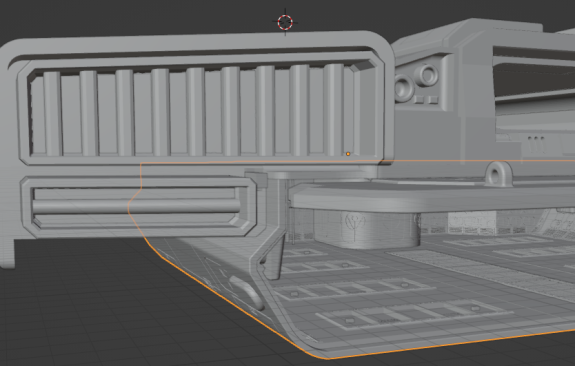Click the nearest rectangular recessed floor panel
Image resolution: width=575 pixels, height=366 pixels.
(x=414, y=315)
